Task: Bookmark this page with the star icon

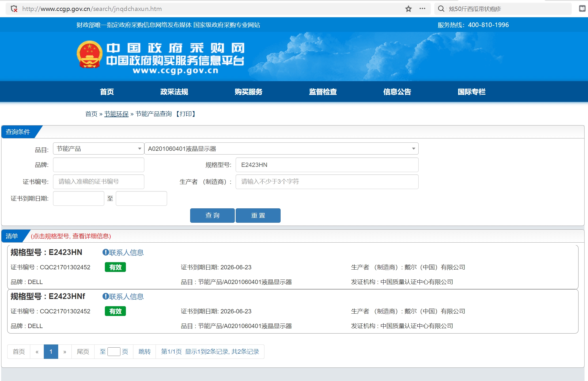Action: 408,9
